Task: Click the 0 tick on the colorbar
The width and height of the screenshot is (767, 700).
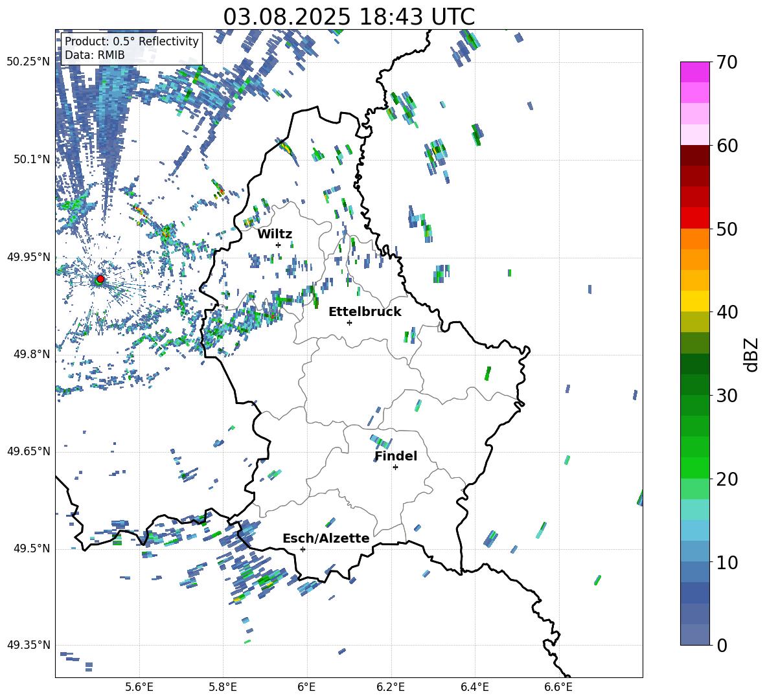Action: [x=721, y=645]
